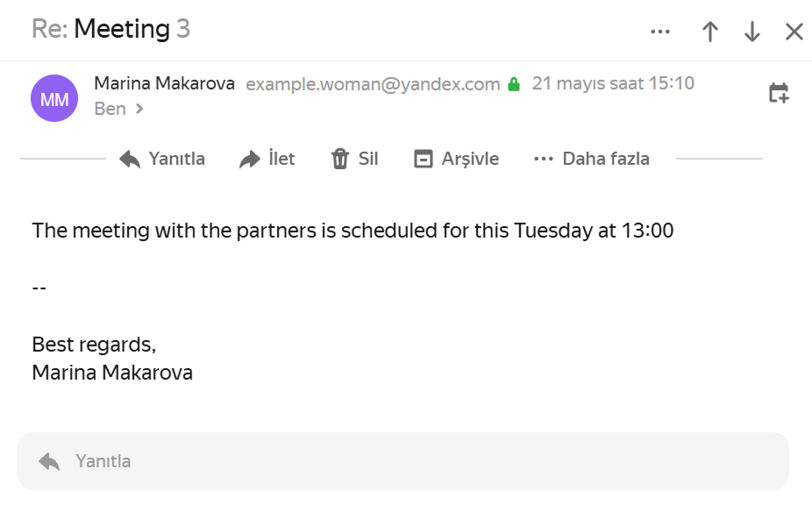The height and width of the screenshot is (512, 812).
Task: Close the message with the X icon
Action: (x=794, y=32)
